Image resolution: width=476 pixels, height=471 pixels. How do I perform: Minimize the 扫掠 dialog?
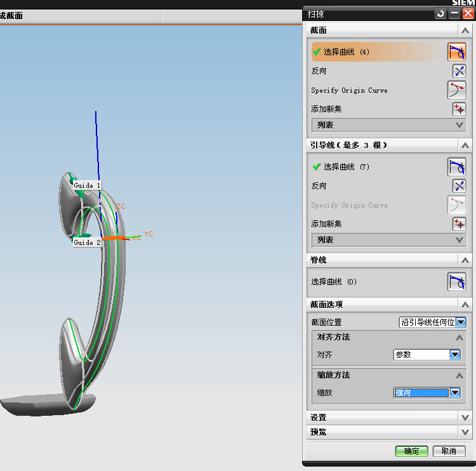click(x=454, y=14)
